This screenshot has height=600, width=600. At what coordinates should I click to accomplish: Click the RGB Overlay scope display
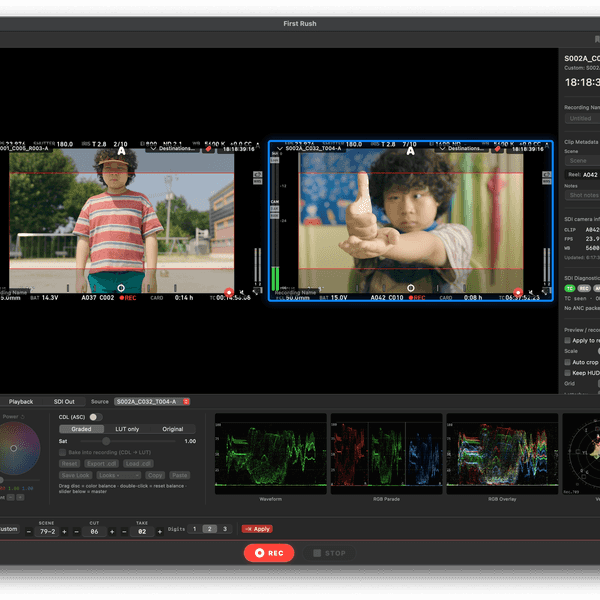pyautogui.click(x=502, y=453)
